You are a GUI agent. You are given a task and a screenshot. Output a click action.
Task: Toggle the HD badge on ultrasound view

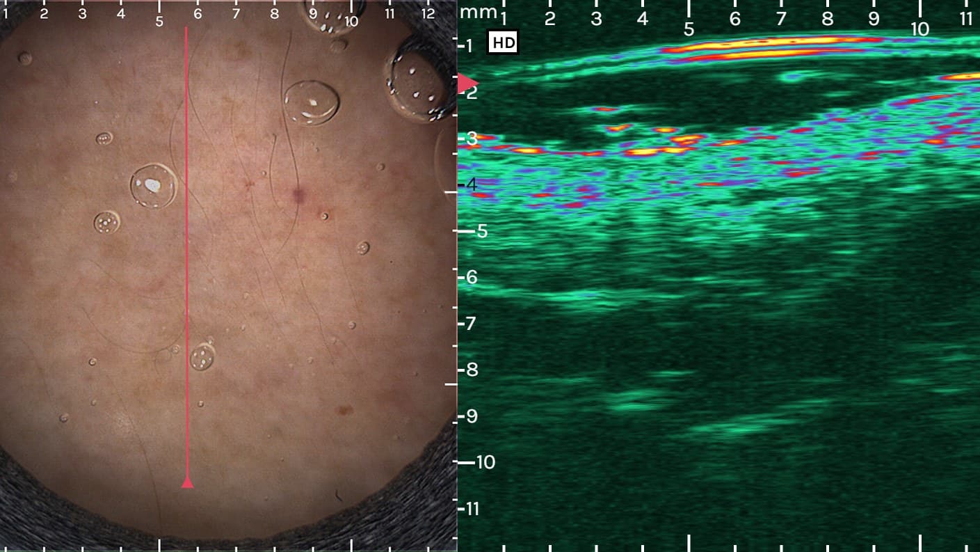[x=503, y=43]
